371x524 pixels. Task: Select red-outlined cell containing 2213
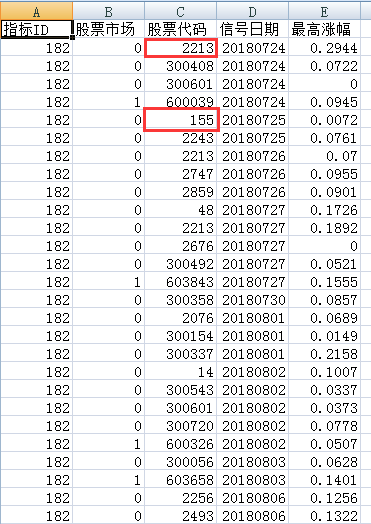click(x=181, y=48)
